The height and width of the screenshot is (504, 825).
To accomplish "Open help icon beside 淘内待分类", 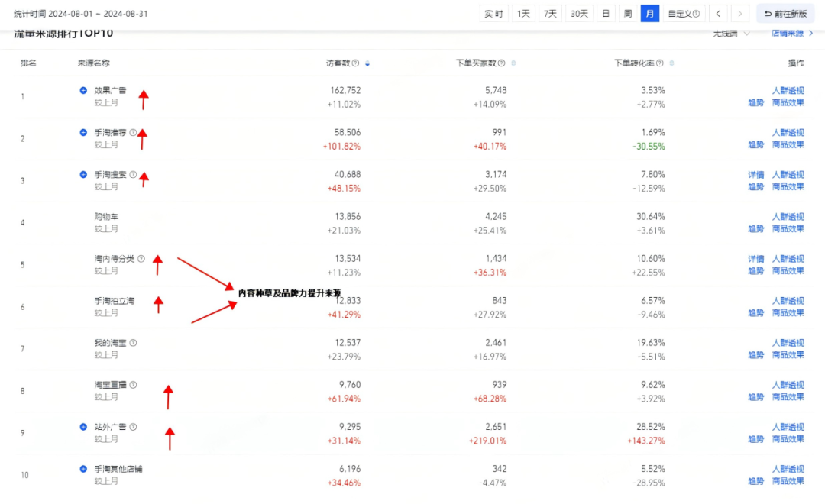I will click(x=141, y=259).
